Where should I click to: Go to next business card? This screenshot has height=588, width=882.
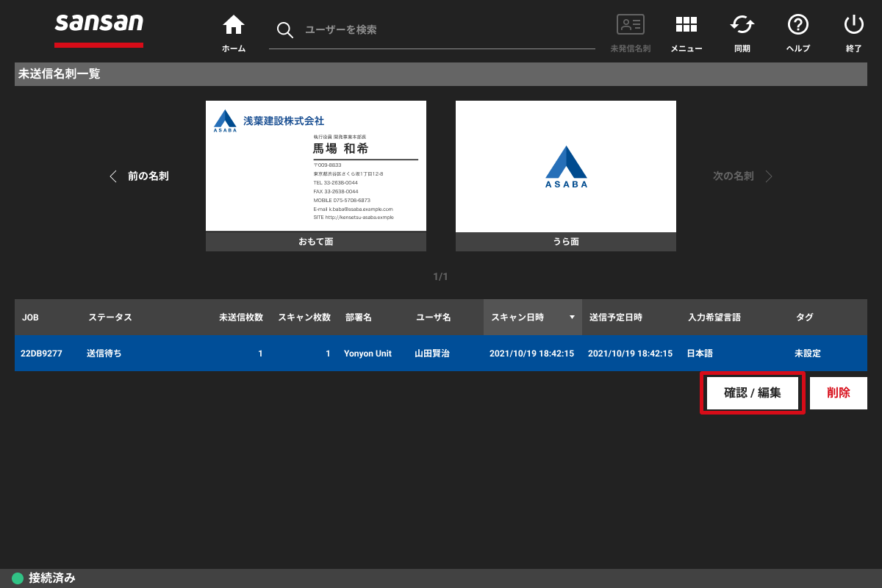742,176
